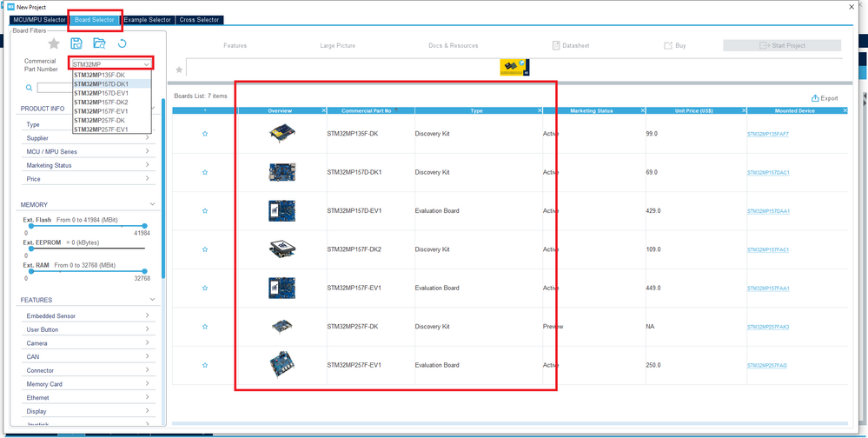Switch to the MCU/MPU Selector tab

[x=39, y=20]
